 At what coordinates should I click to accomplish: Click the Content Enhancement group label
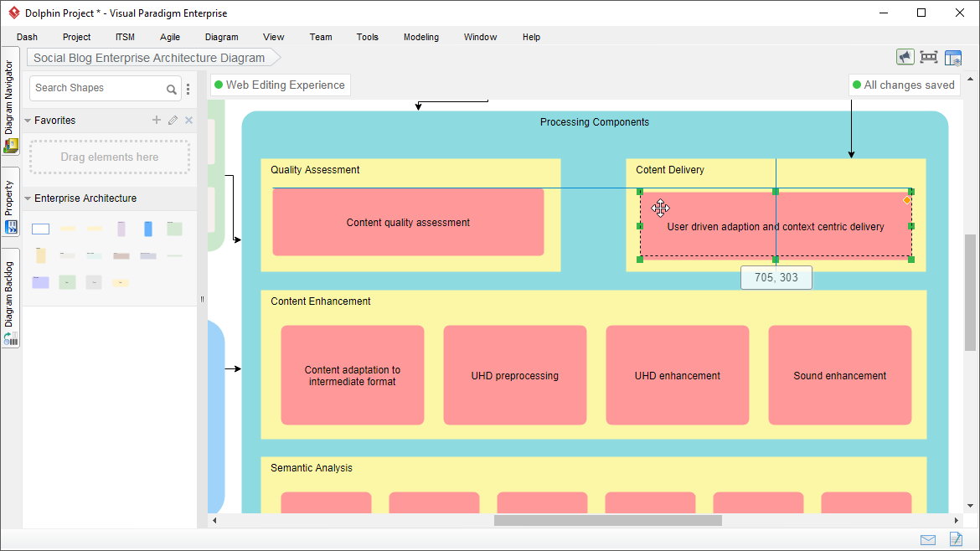pyautogui.click(x=321, y=301)
